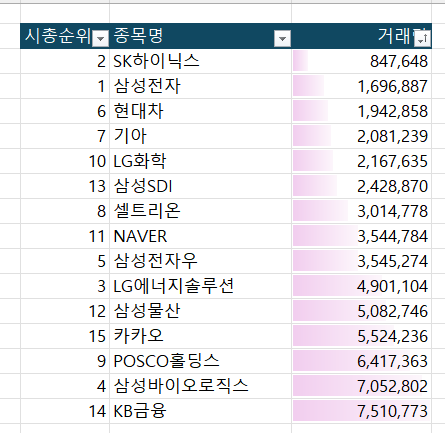The height and width of the screenshot is (433, 445).
Task: Click the volume value 4,901,104
Action: [x=392, y=286]
